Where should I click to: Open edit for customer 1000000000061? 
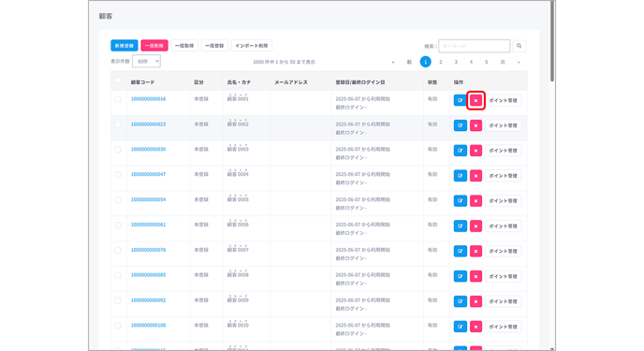point(460,226)
